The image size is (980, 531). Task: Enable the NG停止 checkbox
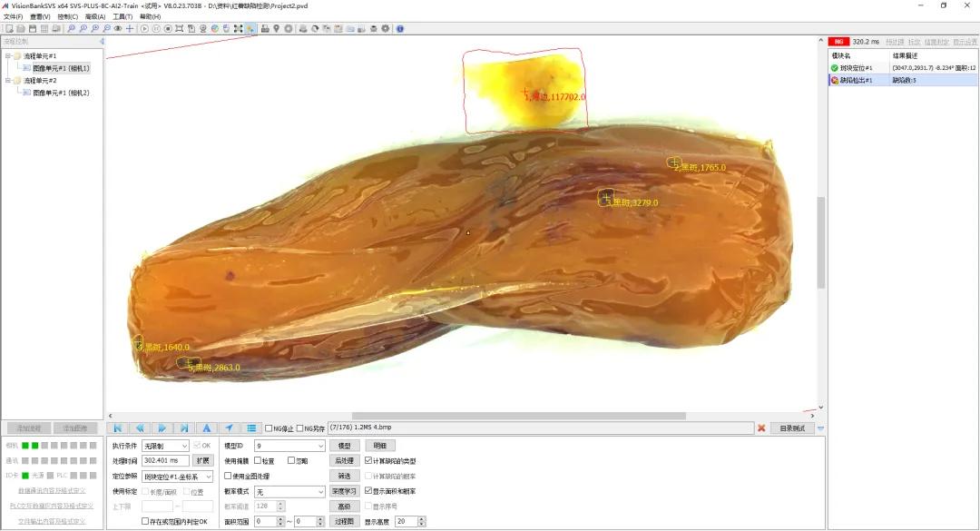[269, 428]
